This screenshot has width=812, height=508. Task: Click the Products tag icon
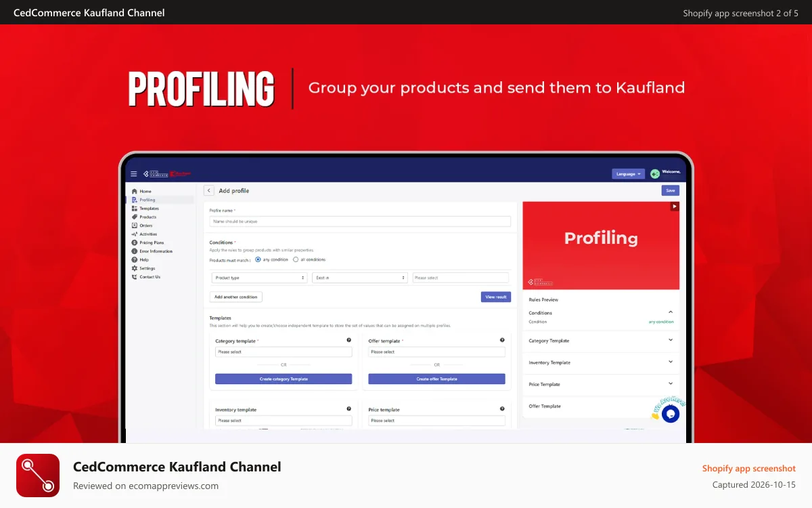click(x=134, y=217)
